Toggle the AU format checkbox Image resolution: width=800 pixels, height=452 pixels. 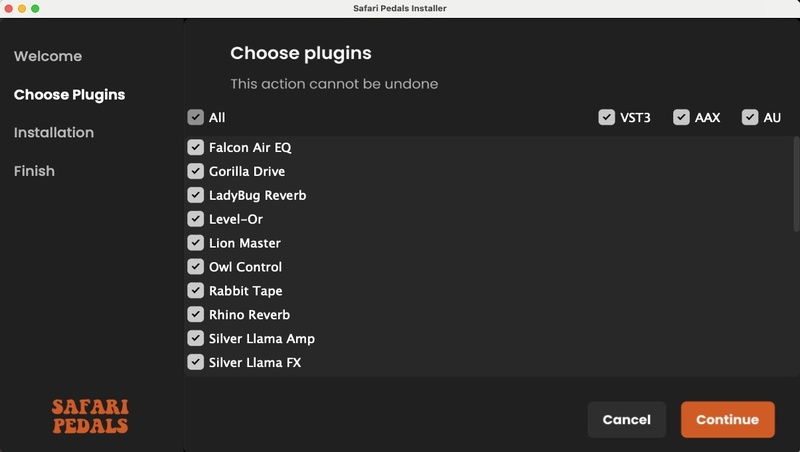coord(750,118)
